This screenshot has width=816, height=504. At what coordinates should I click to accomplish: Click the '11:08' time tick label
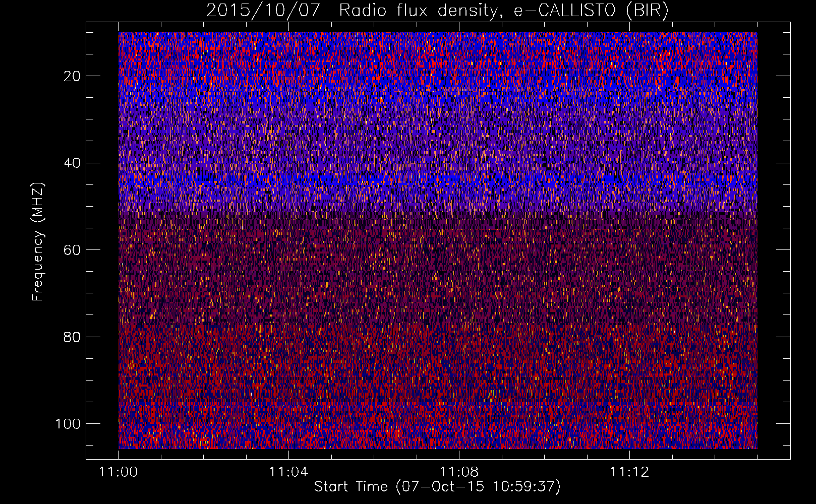(459, 472)
